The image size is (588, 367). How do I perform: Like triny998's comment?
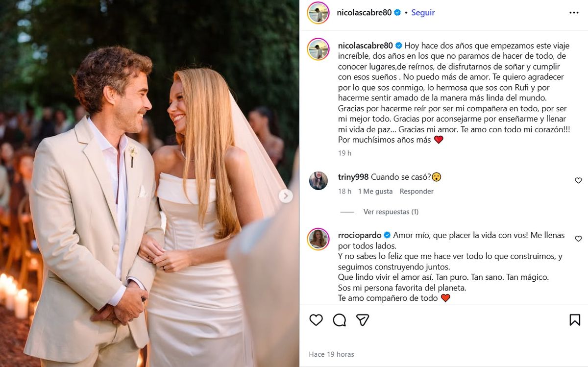[x=578, y=181]
